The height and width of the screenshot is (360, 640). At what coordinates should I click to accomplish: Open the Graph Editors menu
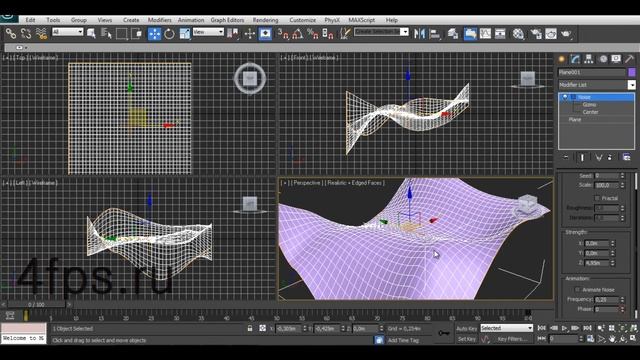pyautogui.click(x=227, y=20)
